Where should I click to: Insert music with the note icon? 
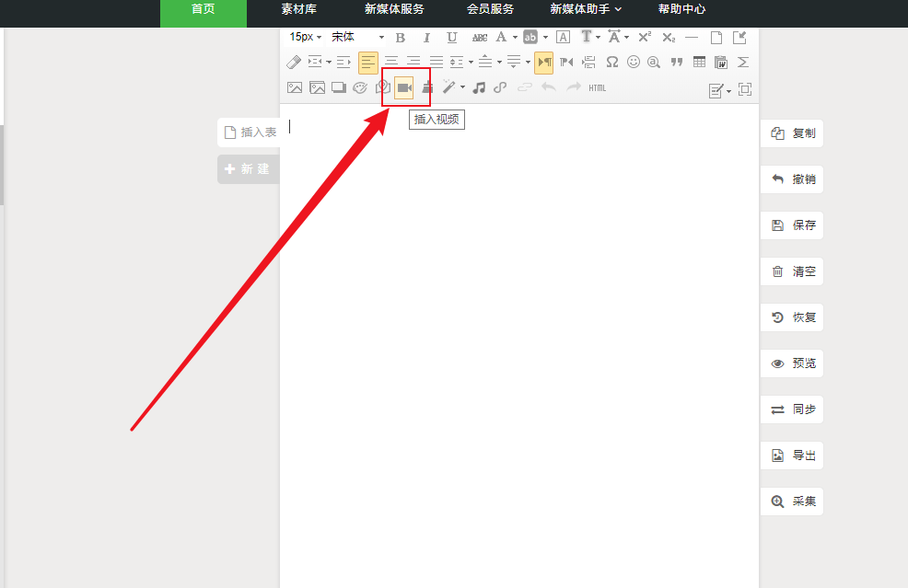(x=478, y=87)
